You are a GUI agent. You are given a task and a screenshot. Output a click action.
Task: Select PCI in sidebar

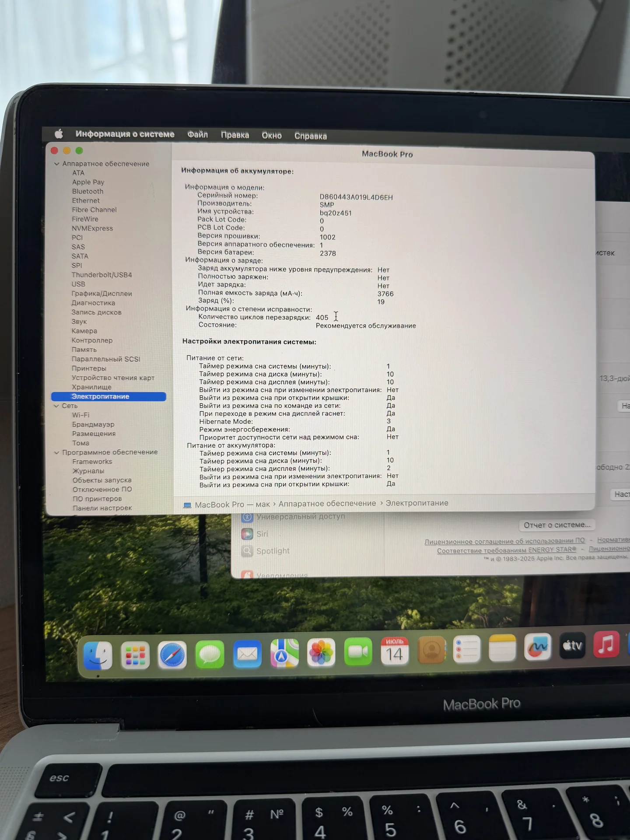pyautogui.click(x=77, y=238)
